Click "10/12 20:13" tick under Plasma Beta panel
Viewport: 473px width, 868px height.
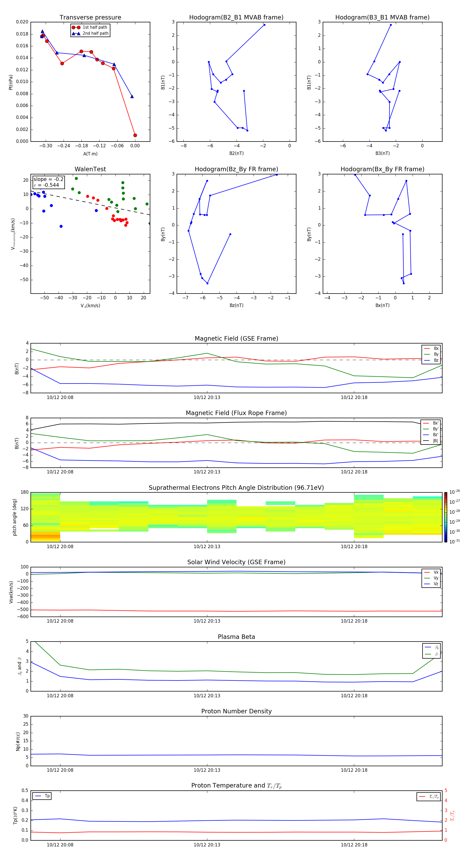(207, 695)
